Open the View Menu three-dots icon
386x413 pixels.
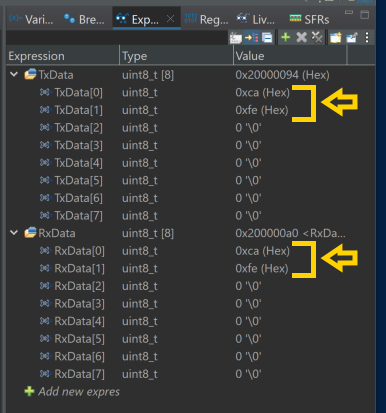[x=367, y=37]
